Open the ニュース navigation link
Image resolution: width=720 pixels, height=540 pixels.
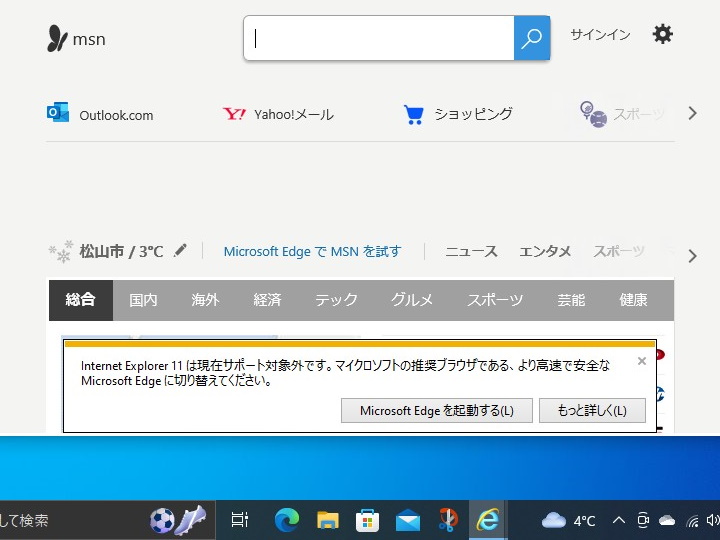[x=472, y=252]
